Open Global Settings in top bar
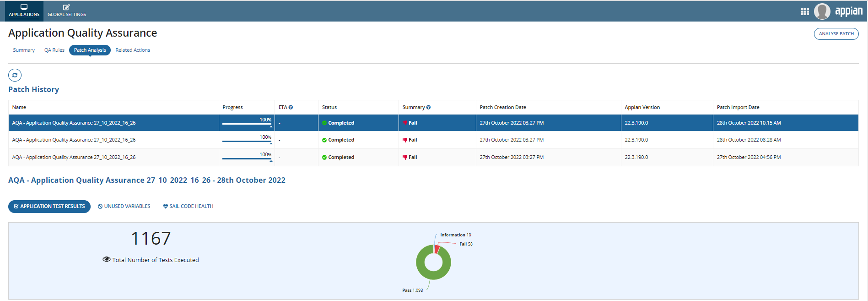The width and height of the screenshot is (868, 301). (x=67, y=11)
